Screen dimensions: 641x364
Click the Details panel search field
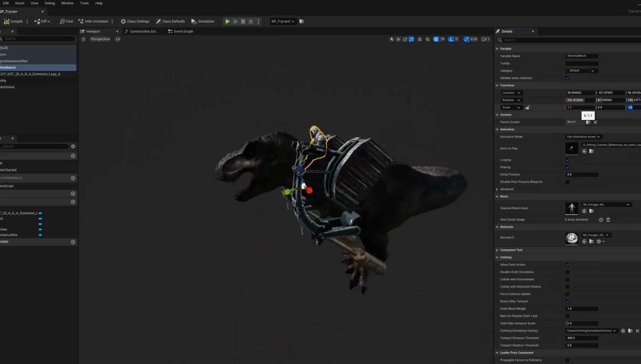(x=570, y=40)
